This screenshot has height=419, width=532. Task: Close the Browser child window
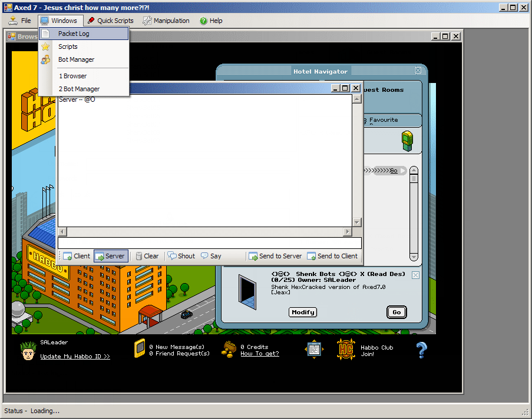pyautogui.click(x=456, y=36)
